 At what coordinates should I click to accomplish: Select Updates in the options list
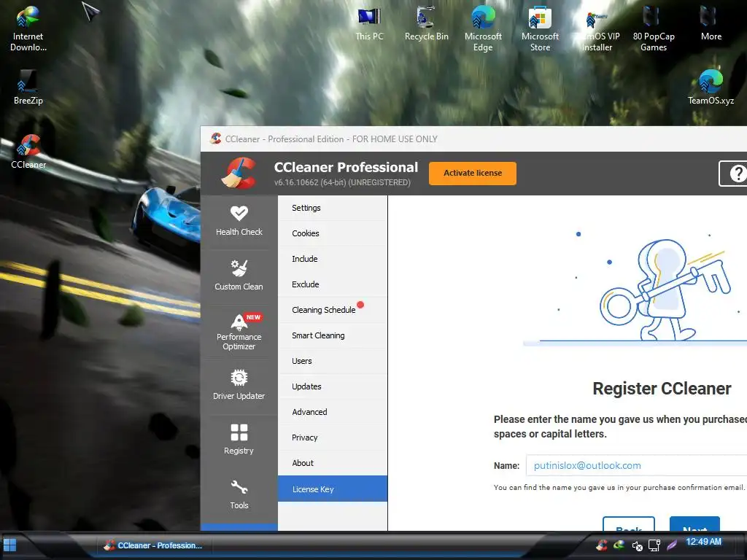(333, 386)
